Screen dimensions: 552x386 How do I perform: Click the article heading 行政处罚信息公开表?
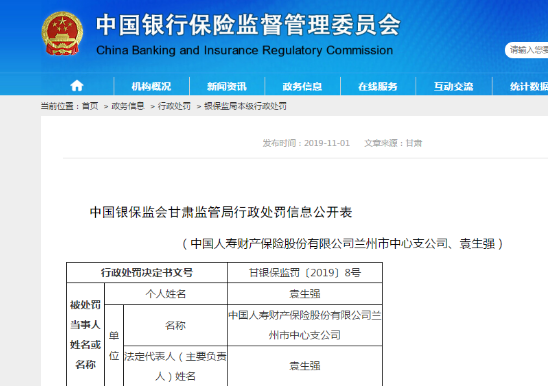click(x=221, y=212)
